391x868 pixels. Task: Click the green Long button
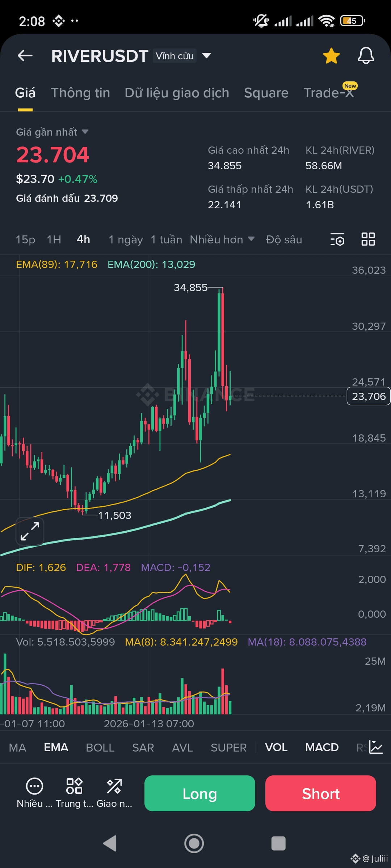(x=200, y=793)
